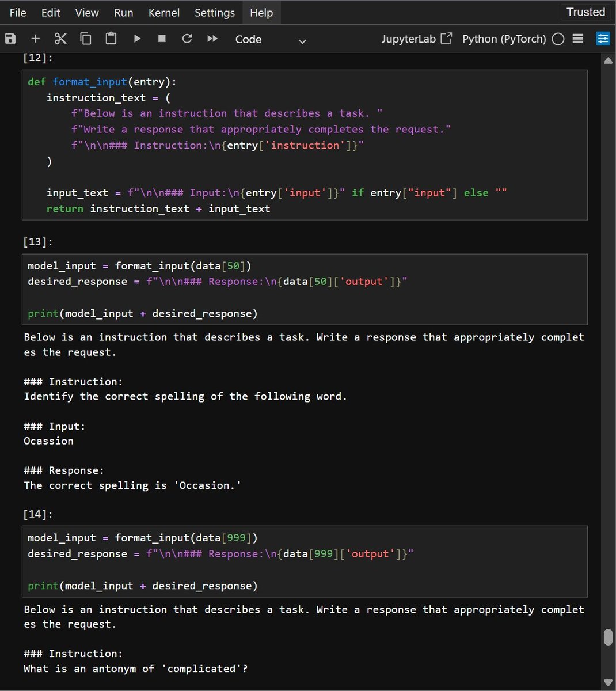Open the table of contents lines icon
The width and height of the screenshot is (616, 691).
(579, 39)
